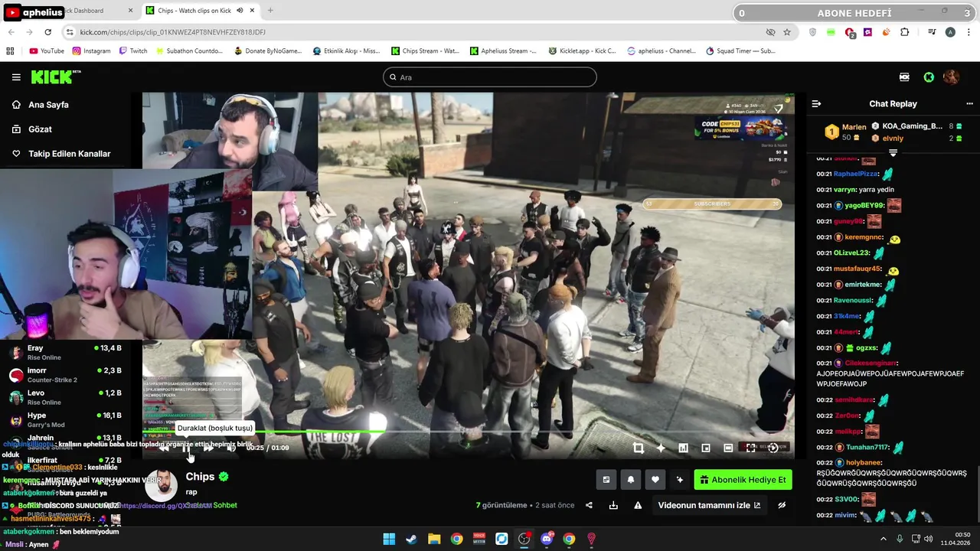The height and width of the screenshot is (551, 980).
Task: Pause the clip with the pause button
Action: tap(186, 448)
